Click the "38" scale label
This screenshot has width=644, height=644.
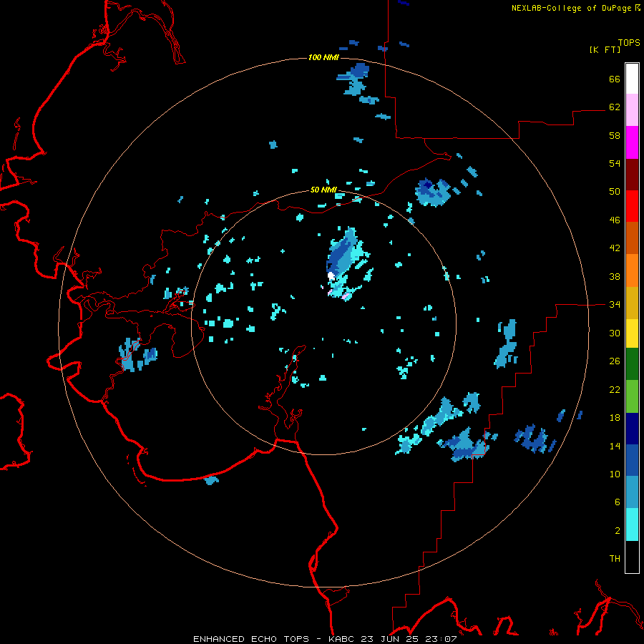click(x=615, y=276)
